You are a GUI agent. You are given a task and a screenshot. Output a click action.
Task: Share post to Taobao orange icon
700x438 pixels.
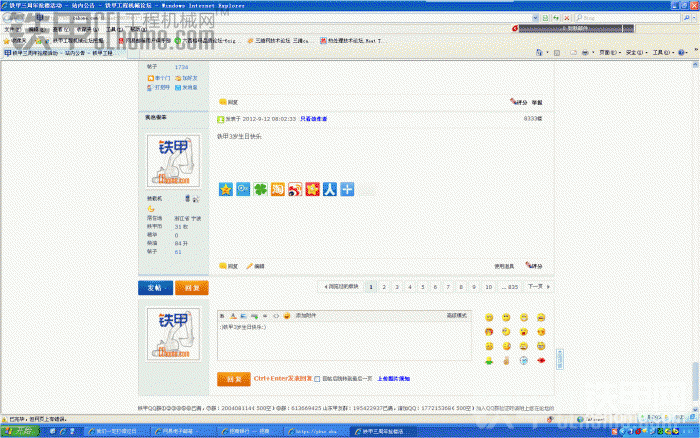tap(277, 188)
